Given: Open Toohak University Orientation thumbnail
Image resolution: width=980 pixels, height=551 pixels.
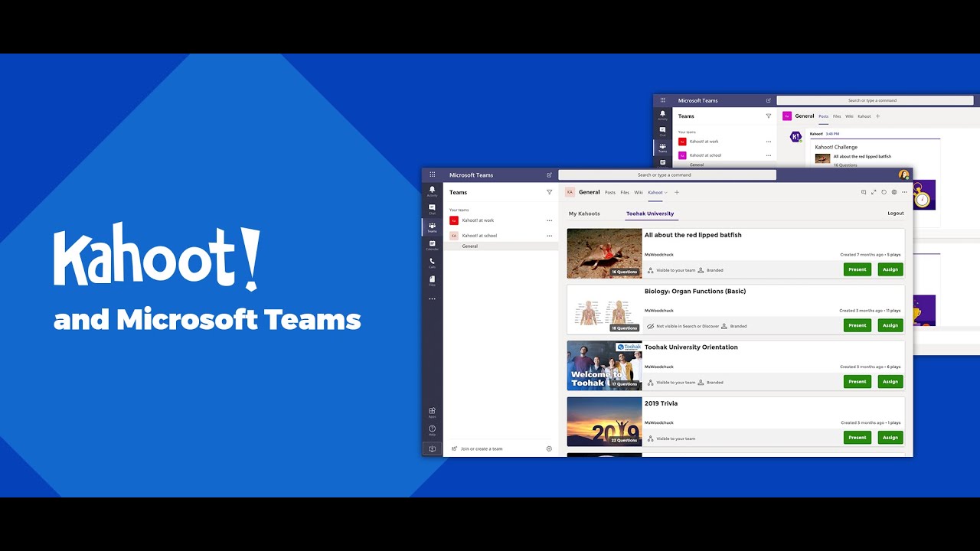Looking at the screenshot, I should 604,366.
